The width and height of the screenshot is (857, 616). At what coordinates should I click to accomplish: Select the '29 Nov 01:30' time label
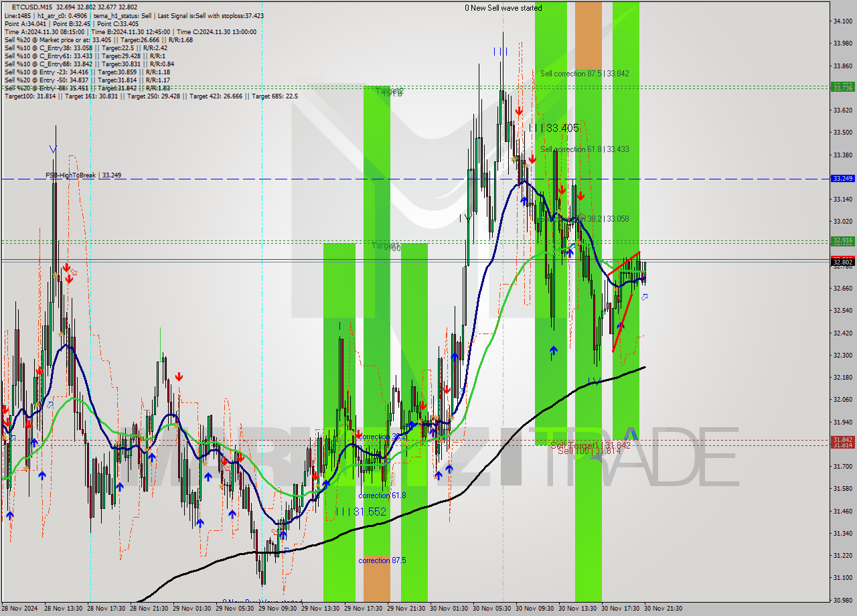point(191,609)
